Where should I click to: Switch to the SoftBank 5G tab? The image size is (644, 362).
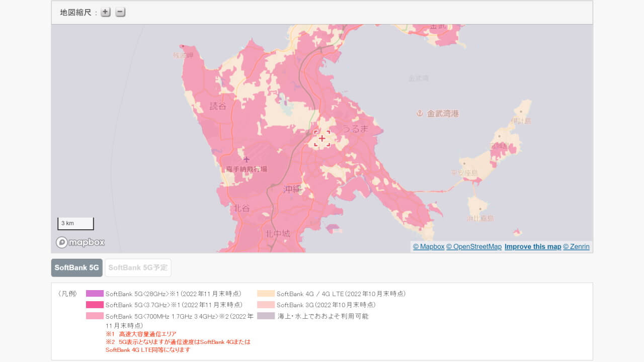[x=76, y=267]
